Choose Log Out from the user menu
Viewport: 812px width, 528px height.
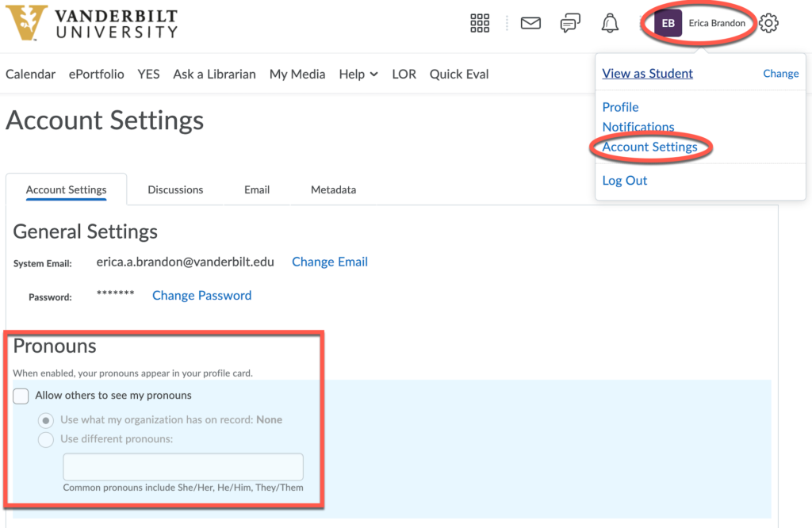(625, 181)
